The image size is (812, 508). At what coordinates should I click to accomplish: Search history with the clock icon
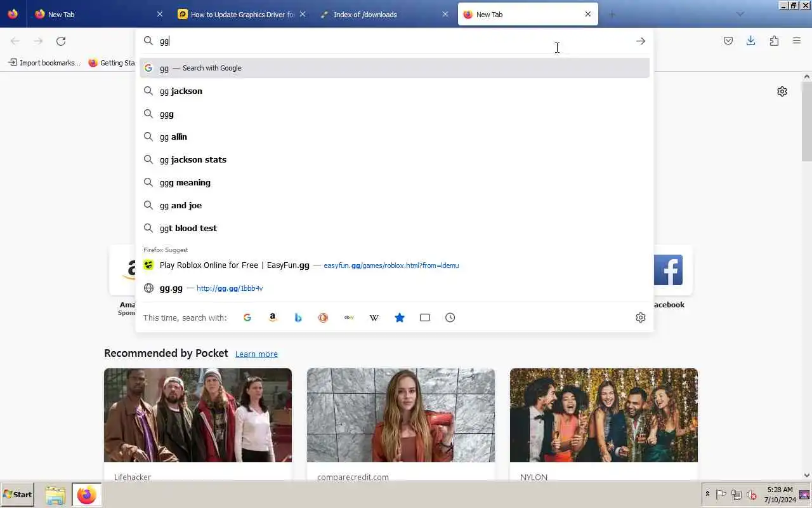[x=450, y=317]
